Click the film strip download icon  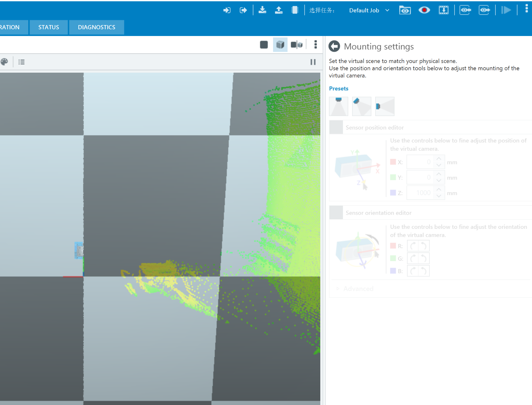444,10
